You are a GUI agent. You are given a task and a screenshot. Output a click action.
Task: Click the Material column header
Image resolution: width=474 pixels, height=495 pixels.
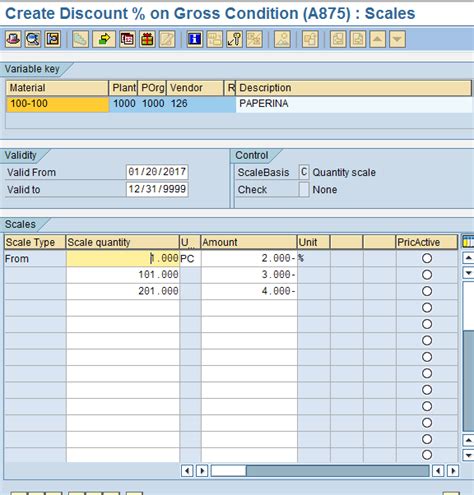click(x=57, y=88)
